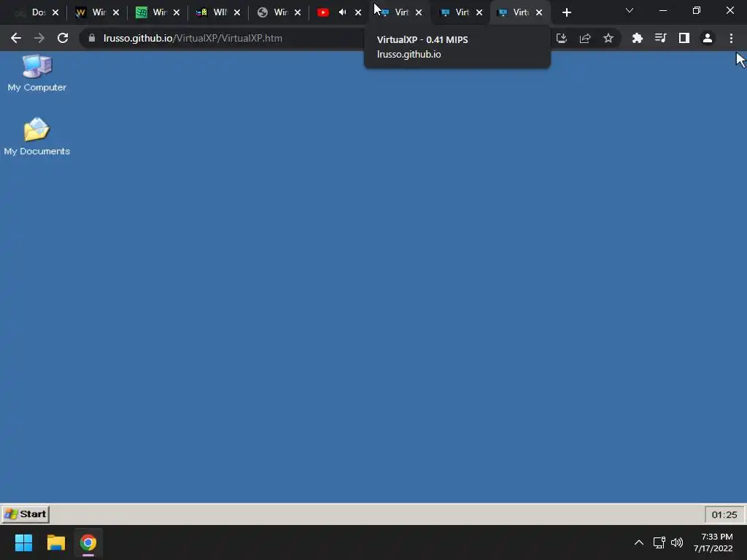Image resolution: width=747 pixels, height=560 pixels.
Task: Open the Extensions puzzle menu
Action: tap(637, 38)
